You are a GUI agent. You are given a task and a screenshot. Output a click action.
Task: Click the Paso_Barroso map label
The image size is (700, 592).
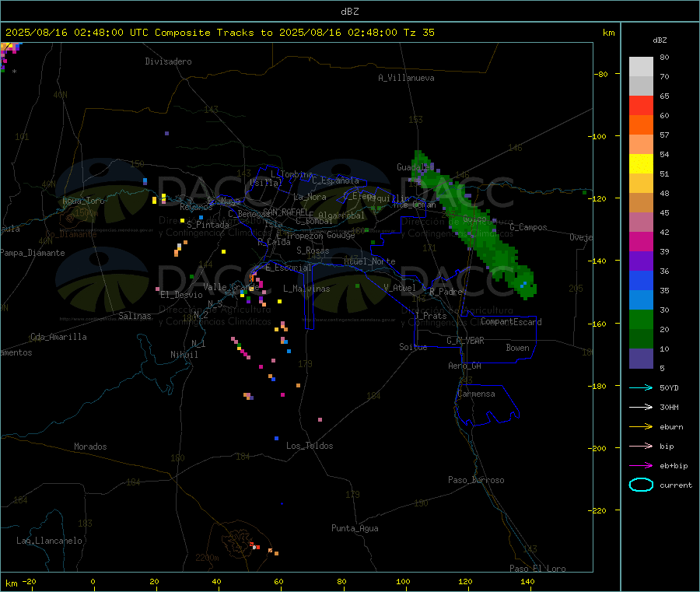click(476, 480)
